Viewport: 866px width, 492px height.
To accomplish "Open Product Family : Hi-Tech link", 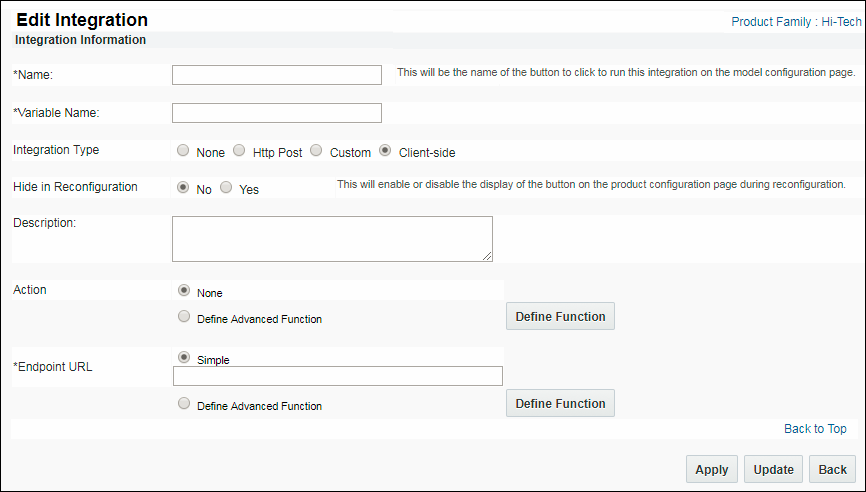I will click(796, 22).
